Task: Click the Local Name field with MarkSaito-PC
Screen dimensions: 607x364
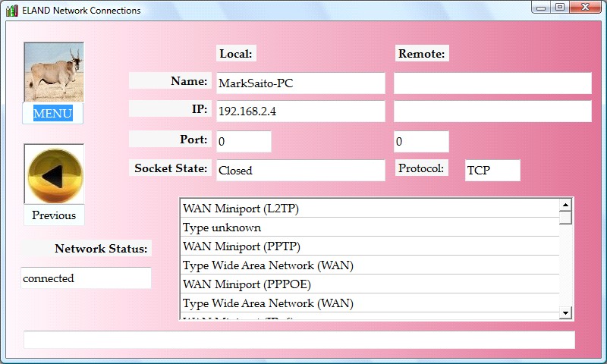Action: click(300, 83)
